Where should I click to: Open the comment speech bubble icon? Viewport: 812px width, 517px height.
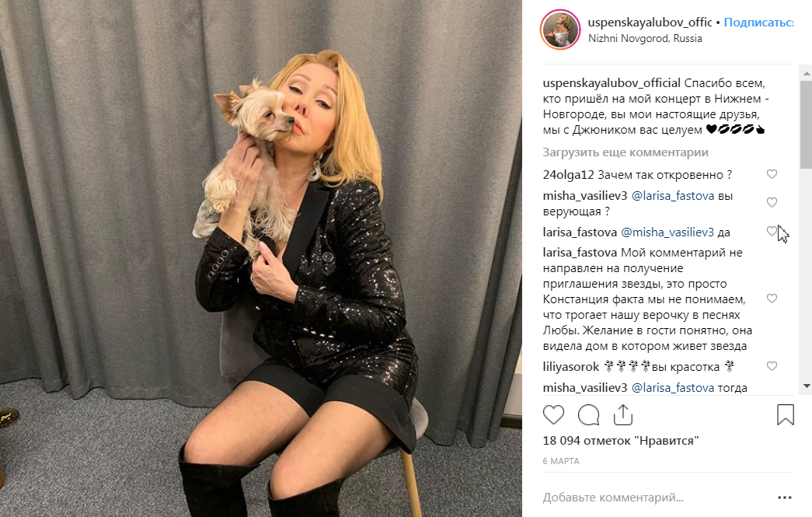588,415
